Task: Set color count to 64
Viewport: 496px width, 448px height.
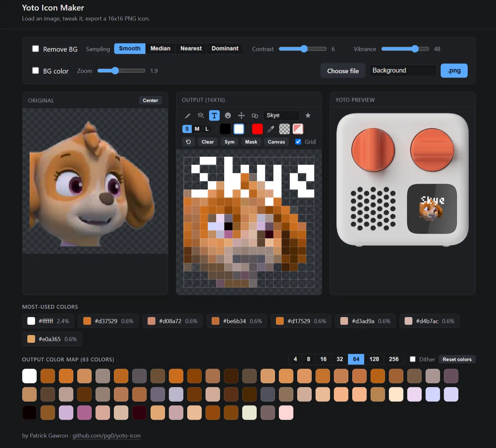Action: pos(356,359)
